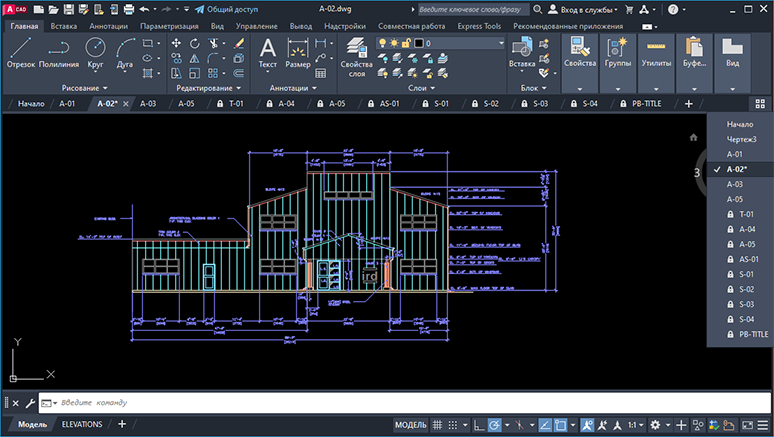Toggle ortho mode in status bar
774x437 pixels.
[x=479, y=425]
